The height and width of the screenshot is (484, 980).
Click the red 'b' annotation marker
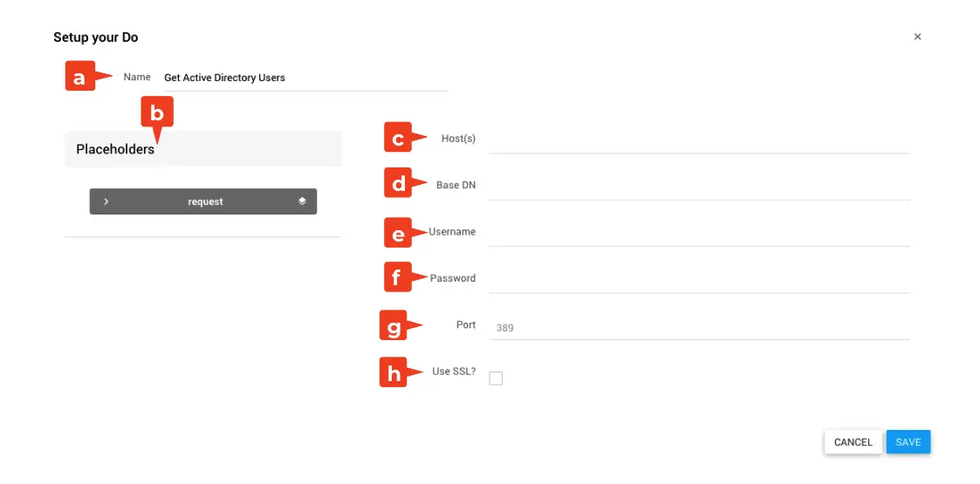click(x=157, y=112)
